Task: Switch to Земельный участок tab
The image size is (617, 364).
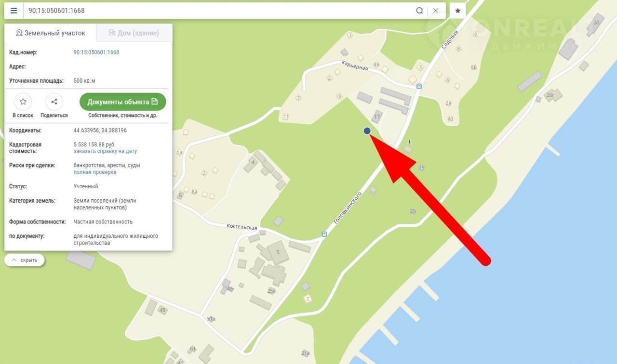Action: pos(51,33)
